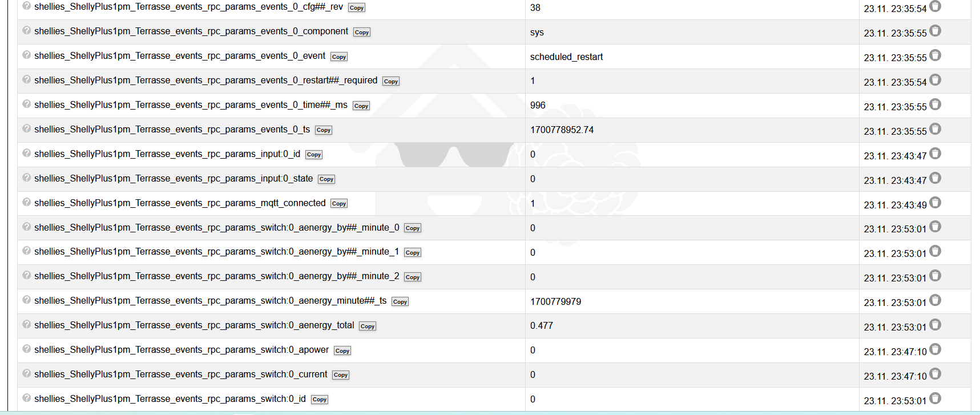Trash the mqtt_connected variable
980x415 pixels.
pos(935,203)
